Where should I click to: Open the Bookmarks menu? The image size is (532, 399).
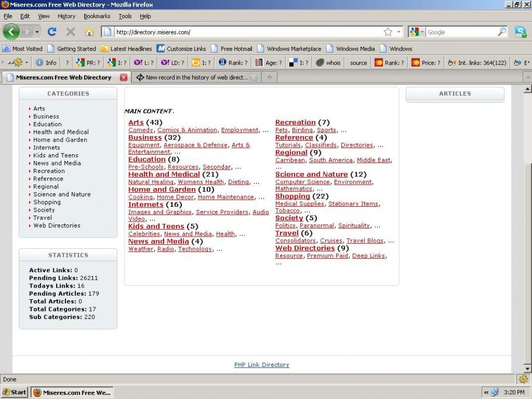pyautogui.click(x=96, y=16)
